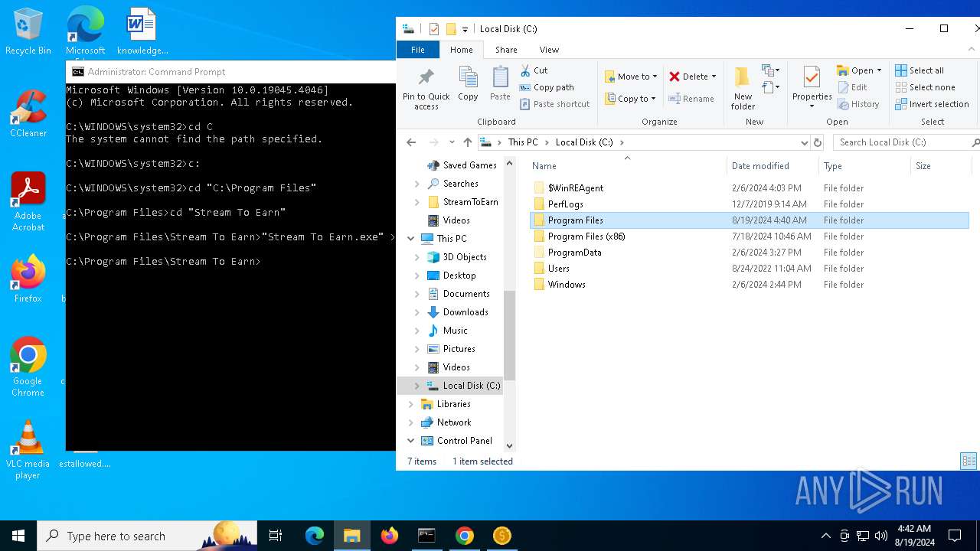
Task: Click Pin to Quick access icon
Action: click(426, 89)
